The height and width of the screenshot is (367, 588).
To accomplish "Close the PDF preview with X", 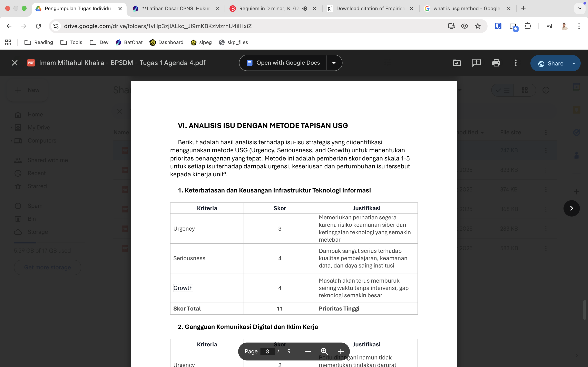I will coord(14,63).
